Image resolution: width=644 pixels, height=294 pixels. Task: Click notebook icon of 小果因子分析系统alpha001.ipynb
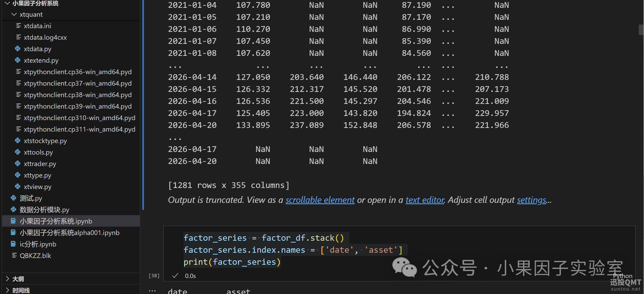tap(13, 233)
